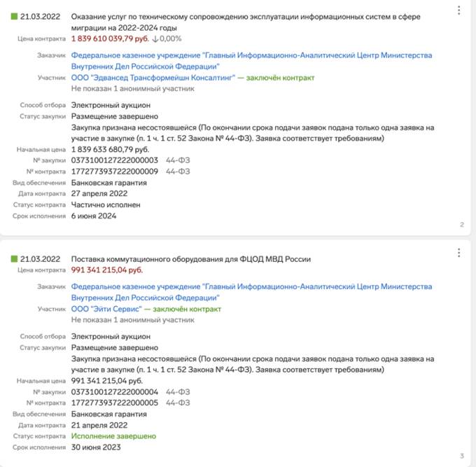
Task: Open the three-dot menu of the migration services card
Action: coord(458,11)
